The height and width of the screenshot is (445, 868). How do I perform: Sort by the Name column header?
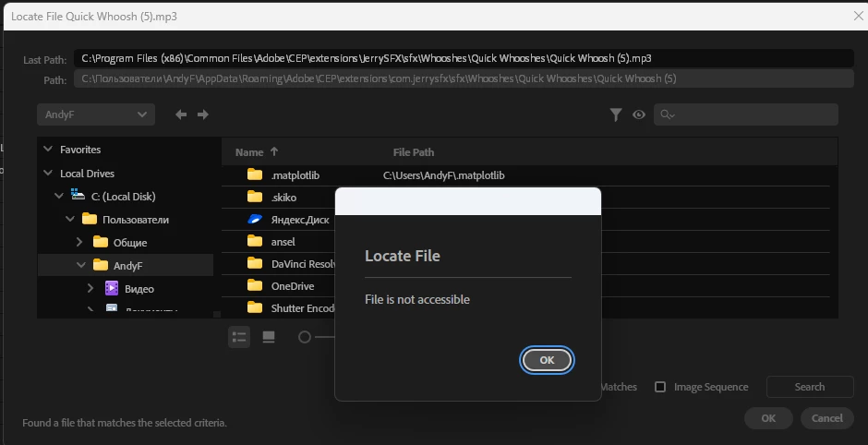point(249,152)
